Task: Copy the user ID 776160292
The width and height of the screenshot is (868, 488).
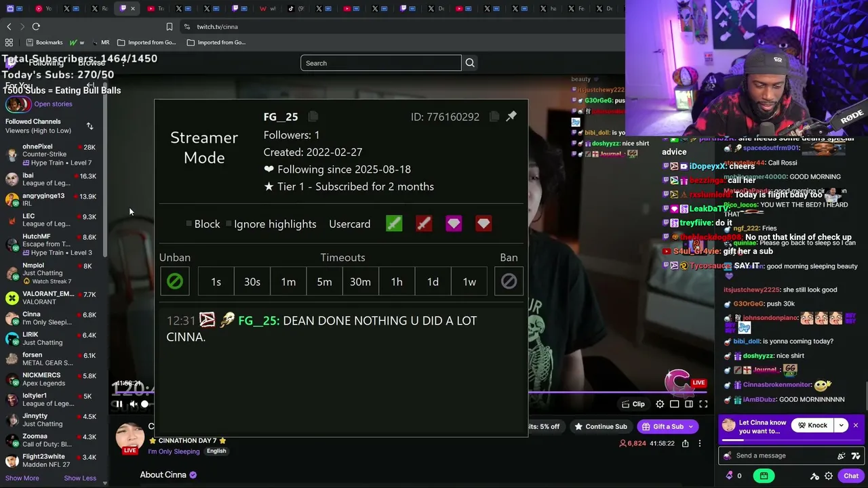Action: tap(494, 117)
